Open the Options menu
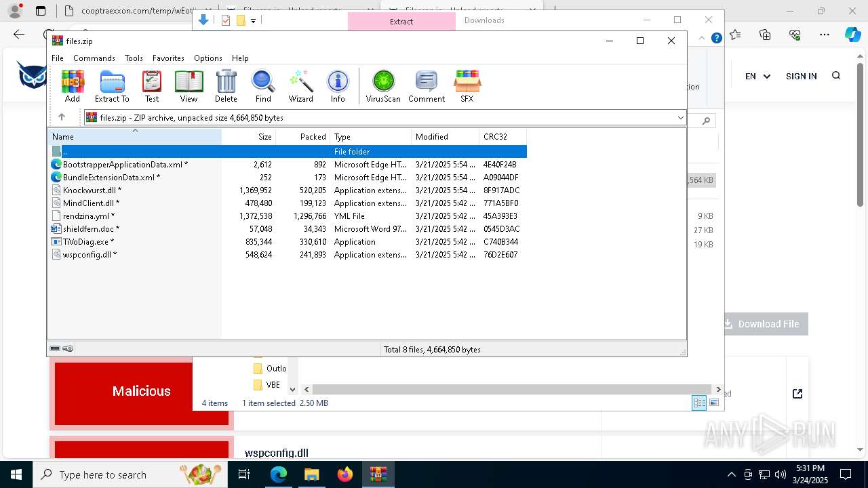 click(208, 58)
